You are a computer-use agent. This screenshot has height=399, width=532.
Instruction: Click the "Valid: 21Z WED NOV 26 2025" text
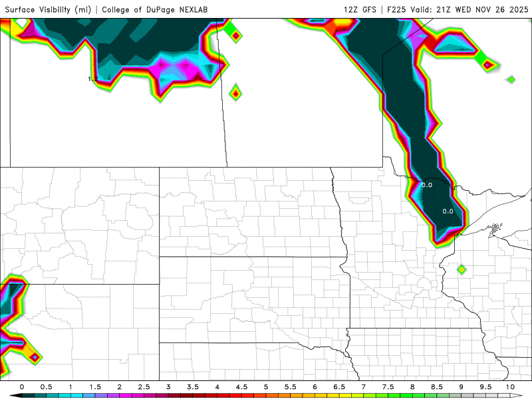click(469, 9)
